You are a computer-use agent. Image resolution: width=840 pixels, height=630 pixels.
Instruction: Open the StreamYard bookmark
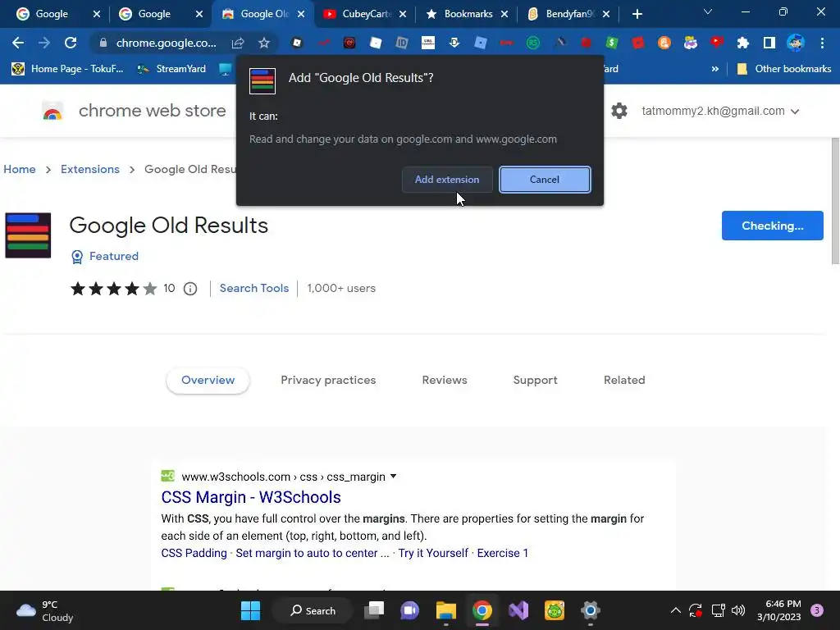coord(171,69)
